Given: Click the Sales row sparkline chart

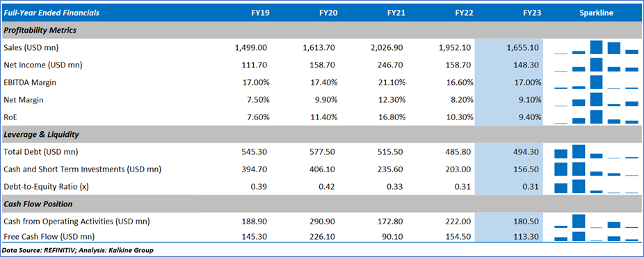Looking at the screenshot, I should coord(596,47).
